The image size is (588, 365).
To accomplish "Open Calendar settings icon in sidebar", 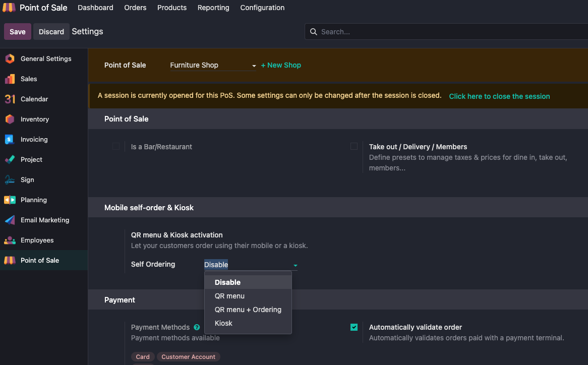I will click(x=10, y=99).
